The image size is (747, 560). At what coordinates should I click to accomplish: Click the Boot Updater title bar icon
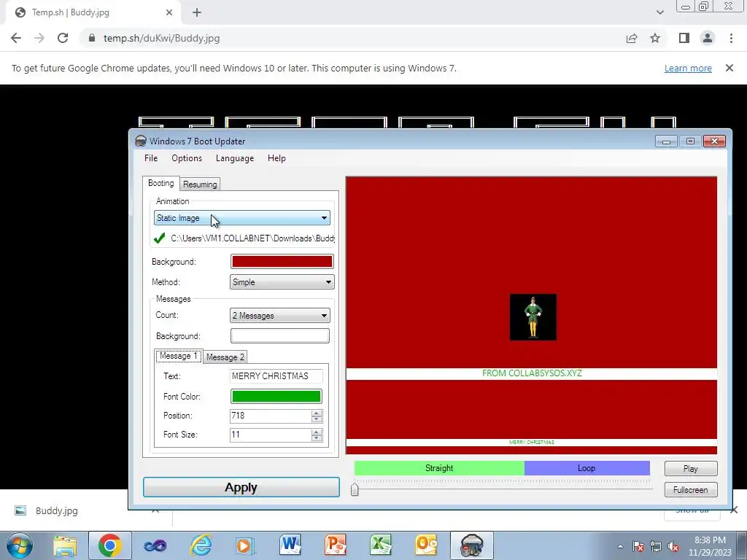pyautogui.click(x=141, y=141)
